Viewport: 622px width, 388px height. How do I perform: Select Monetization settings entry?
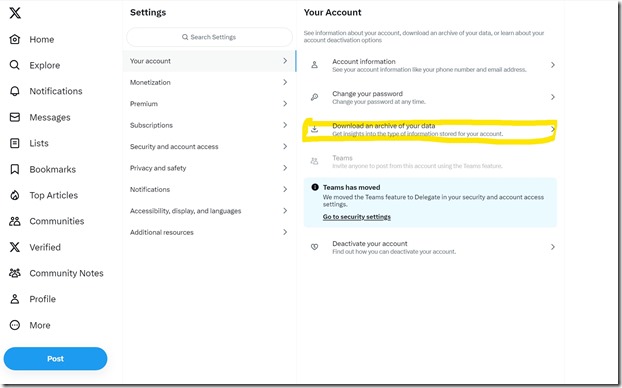click(x=209, y=82)
